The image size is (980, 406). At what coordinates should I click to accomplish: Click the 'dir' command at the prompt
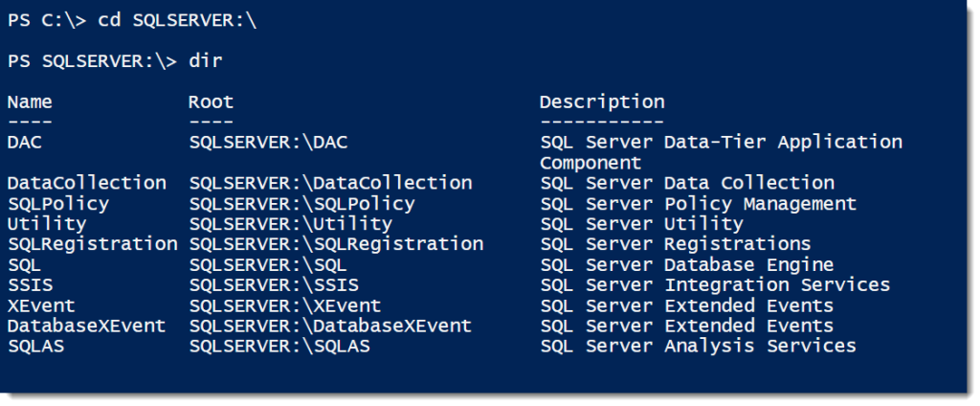pyautogui.click(x=206, y=61)
